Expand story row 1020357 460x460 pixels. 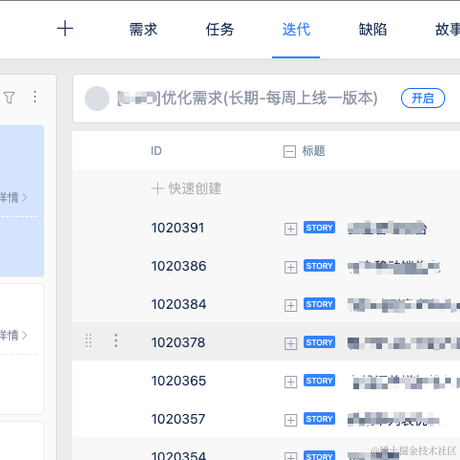coord(291,420)
